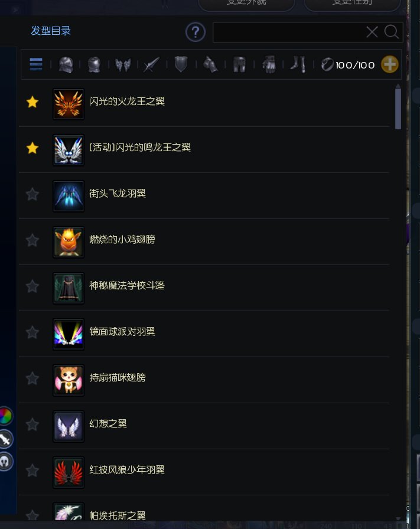Open the color wheel dye button
The width and height of the screenshot is (420, 529).
coord(5,416)
